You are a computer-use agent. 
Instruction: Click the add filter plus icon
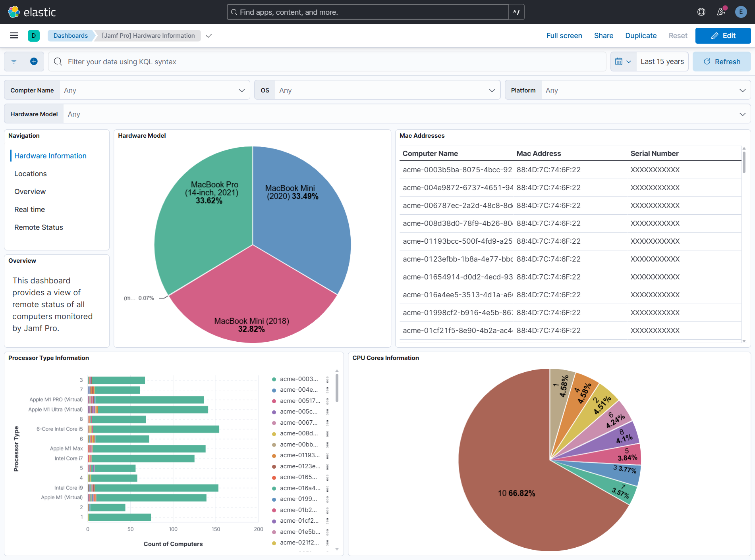point(34,62)
